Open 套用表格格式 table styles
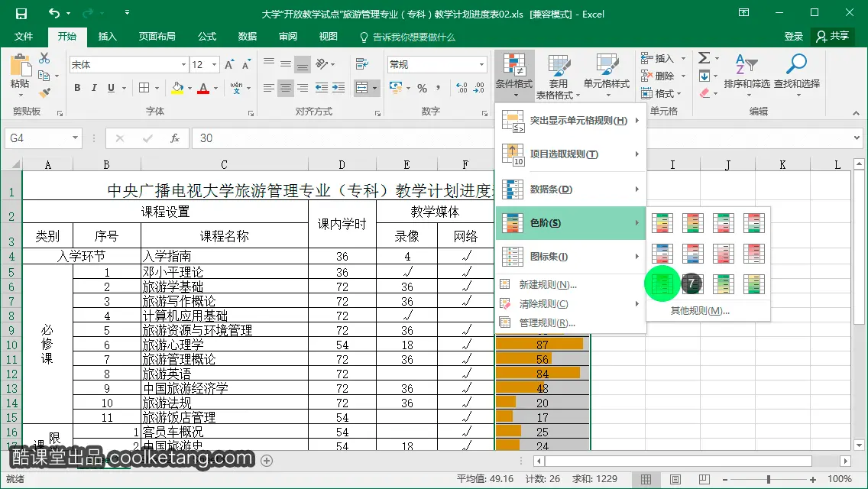This screenshot has height=489, width=868. click(x=558, y=76)
